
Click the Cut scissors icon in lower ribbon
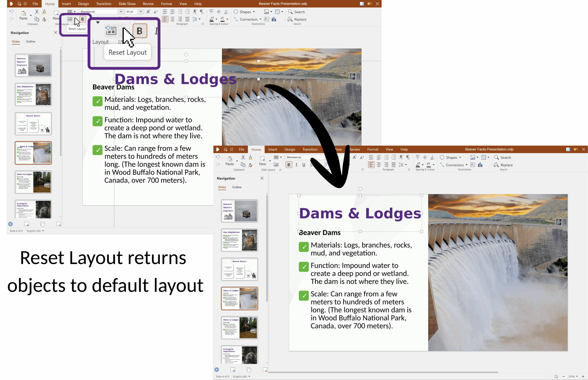[x=243, y=157]
